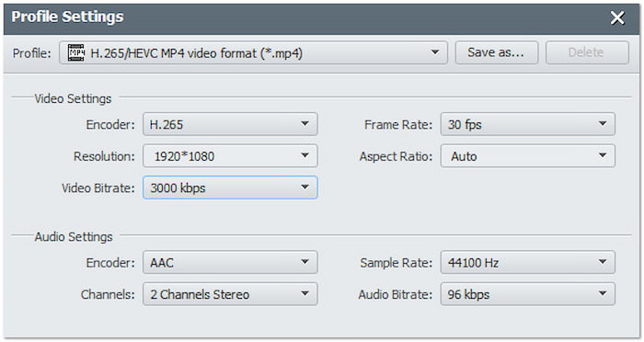Screen dimensions: 644x342
Task: Click the MP4 format icon in Profile
Action: tap(76, 53)
